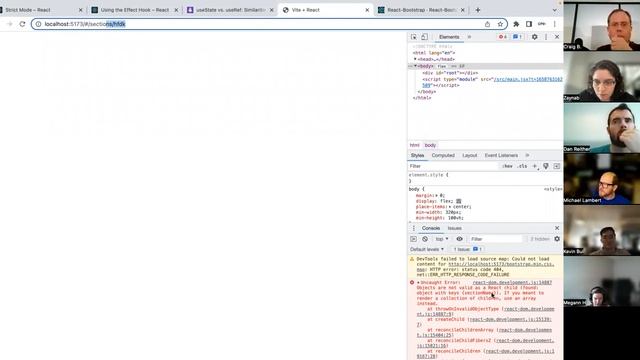Toggle the .cls class editor button

522,167
